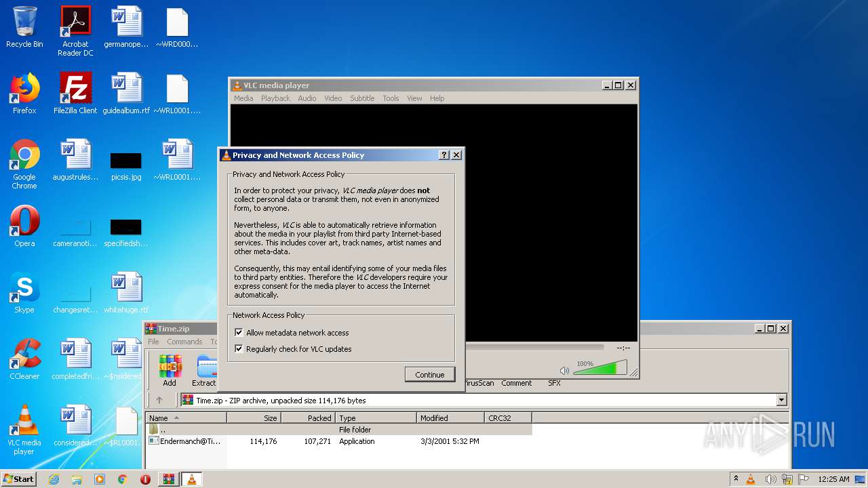Uncheck Regularly check for VLC updates

point(239,349)
